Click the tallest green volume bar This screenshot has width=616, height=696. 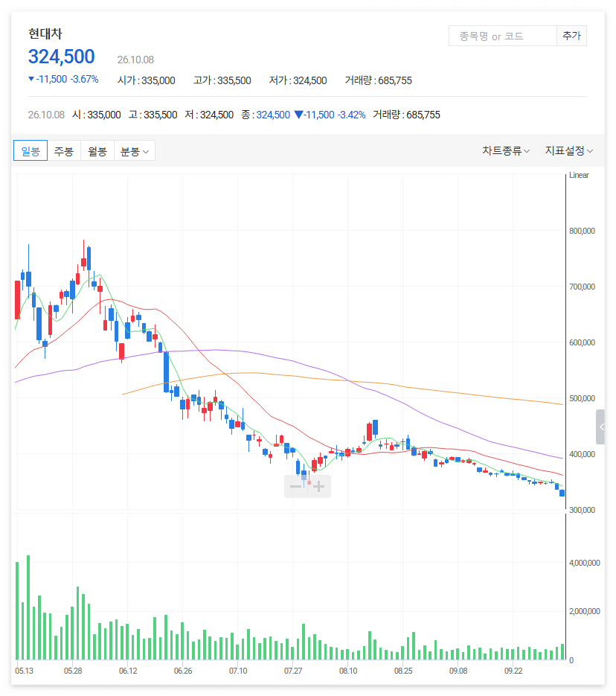(28, 607)
